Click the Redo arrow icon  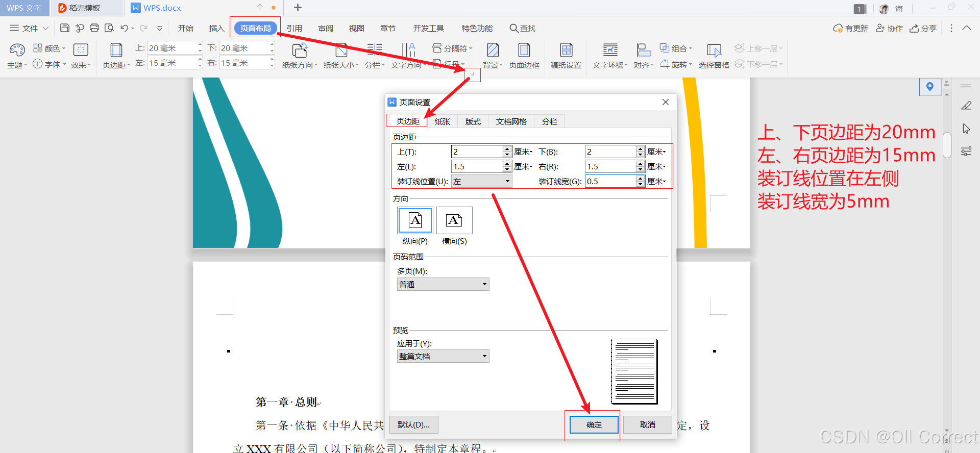coord(144,28)
